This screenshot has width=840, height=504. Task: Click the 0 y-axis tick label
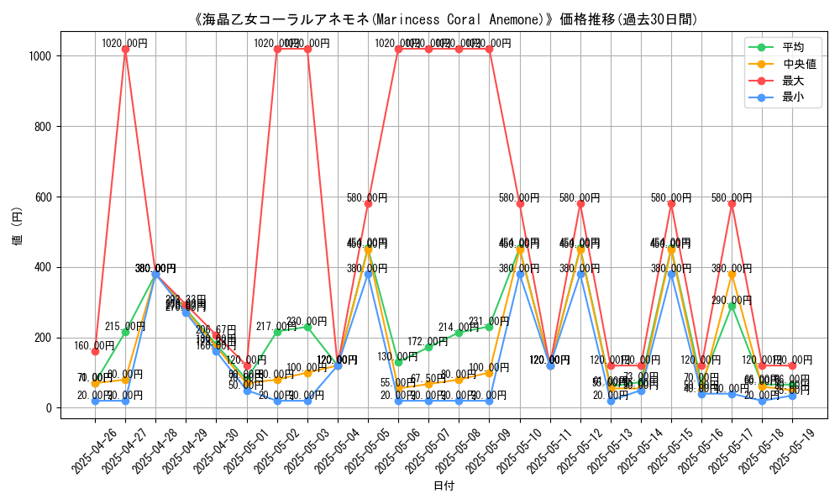(49, 409)
